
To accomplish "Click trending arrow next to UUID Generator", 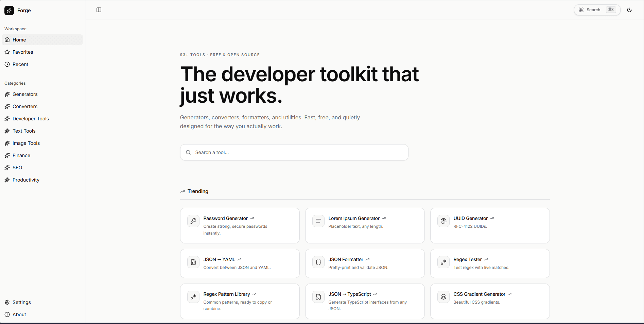I will [x=492, y=218].
